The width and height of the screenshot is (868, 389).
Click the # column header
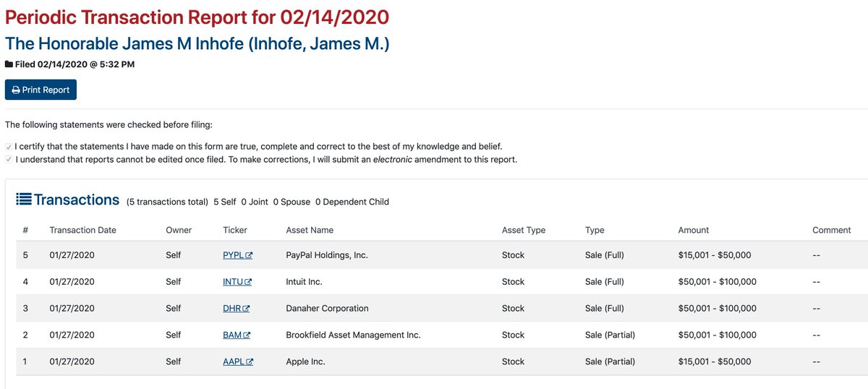click(25, 230)
